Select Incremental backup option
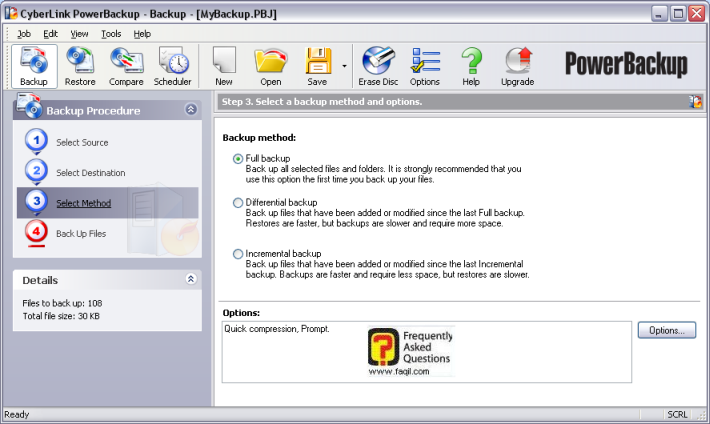Screen dimensions: 710x424 coord(238,254)
